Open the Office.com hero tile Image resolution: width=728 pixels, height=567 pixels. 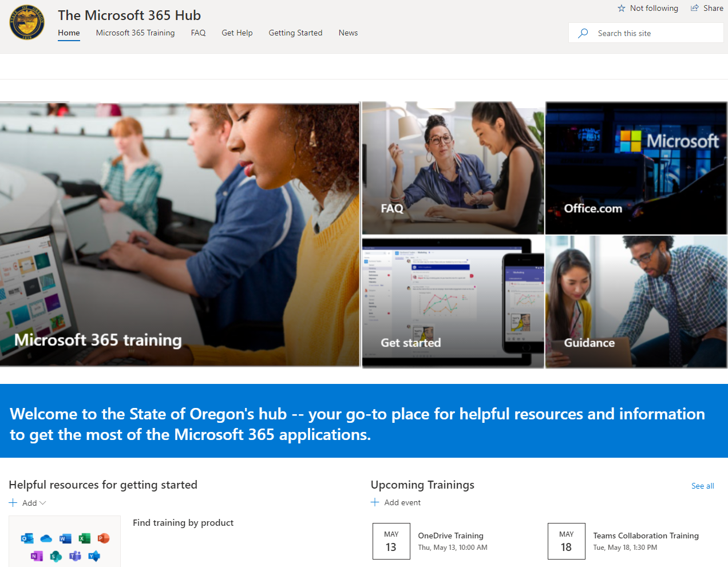[x=636, y=168]
